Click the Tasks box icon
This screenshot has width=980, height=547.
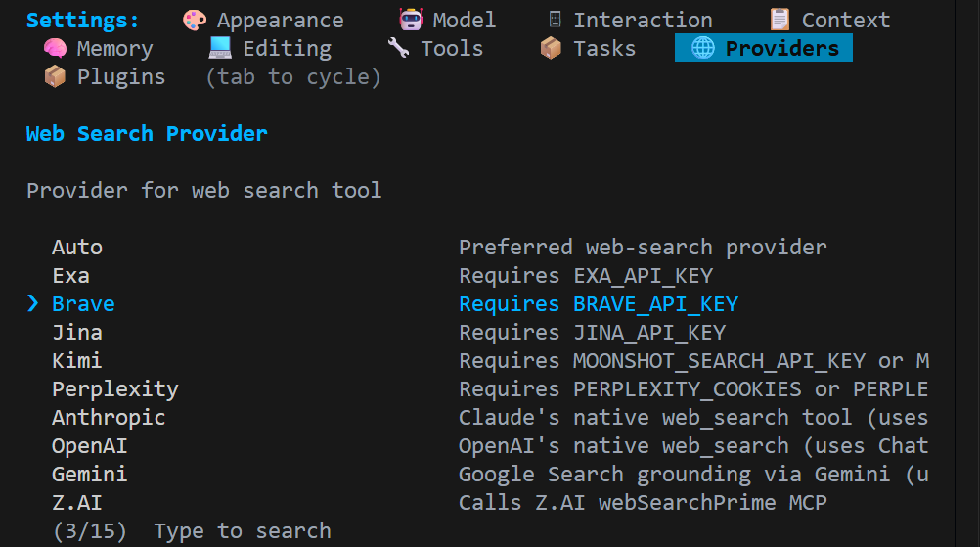(551, 48)
